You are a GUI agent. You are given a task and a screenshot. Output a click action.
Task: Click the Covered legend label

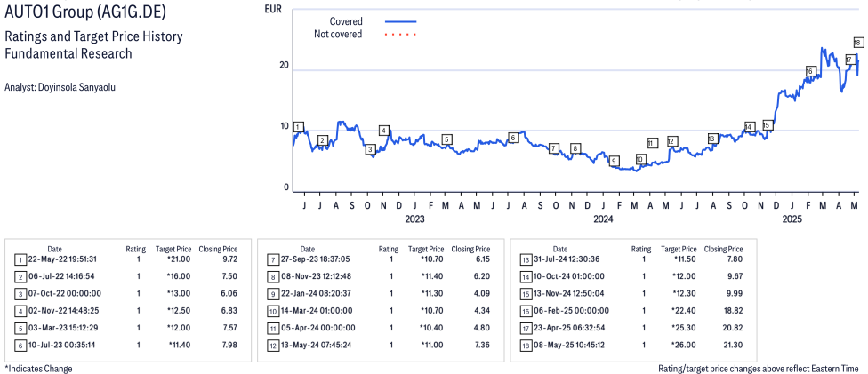pyautogui.click(x=346, y=21)
